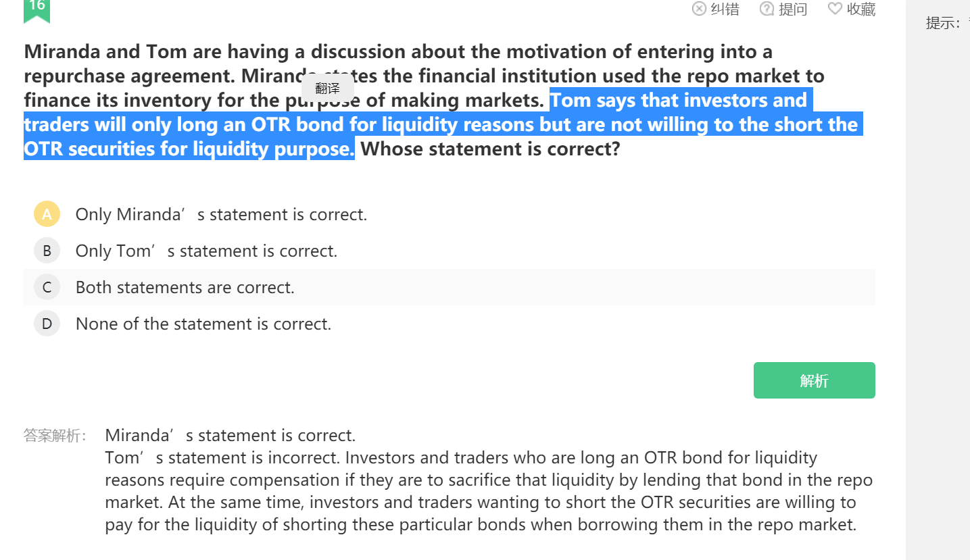Click the 纠错 error-report circle icon
Viewport: 970px width, 560px height.
tap(699, 9)
